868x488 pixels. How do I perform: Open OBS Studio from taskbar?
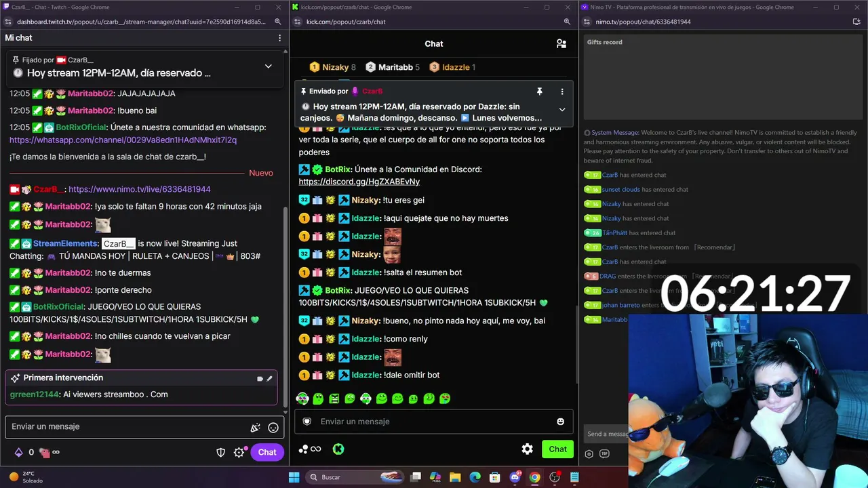tap(555, 477)
